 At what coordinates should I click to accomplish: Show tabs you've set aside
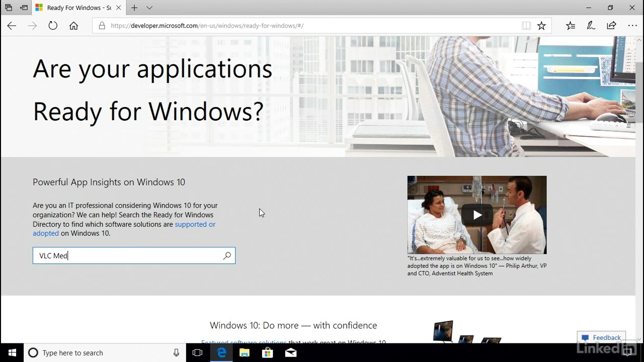tap(9, 8)
